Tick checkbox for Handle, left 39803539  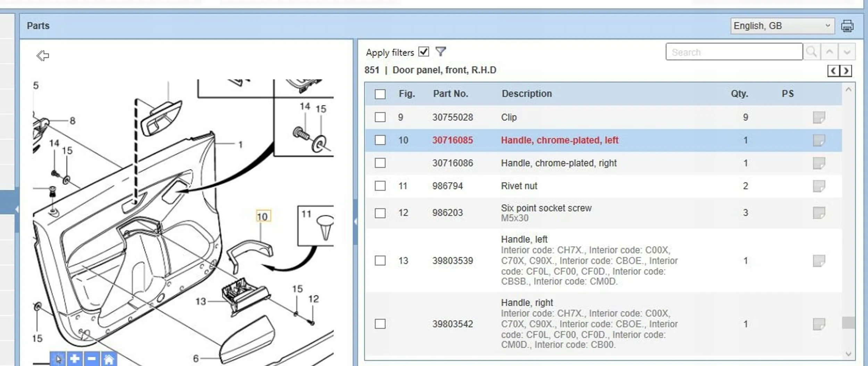tap(380, 261)
